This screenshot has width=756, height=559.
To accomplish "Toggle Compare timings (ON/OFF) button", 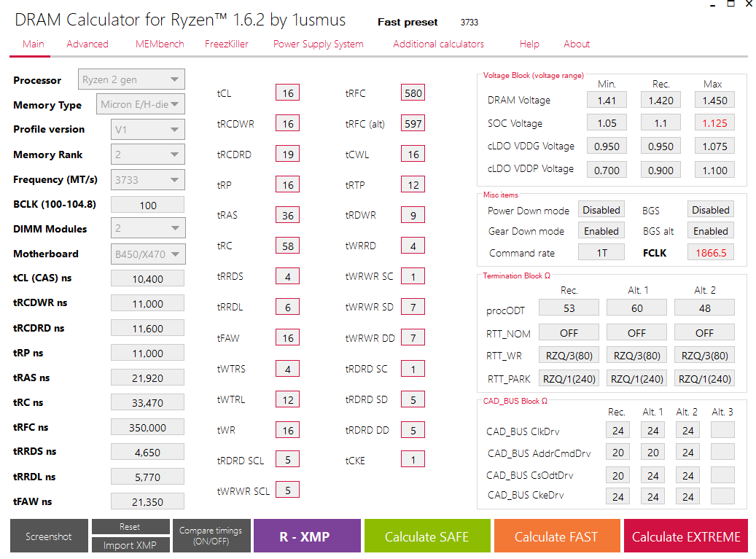I will [x=211, y=536].
